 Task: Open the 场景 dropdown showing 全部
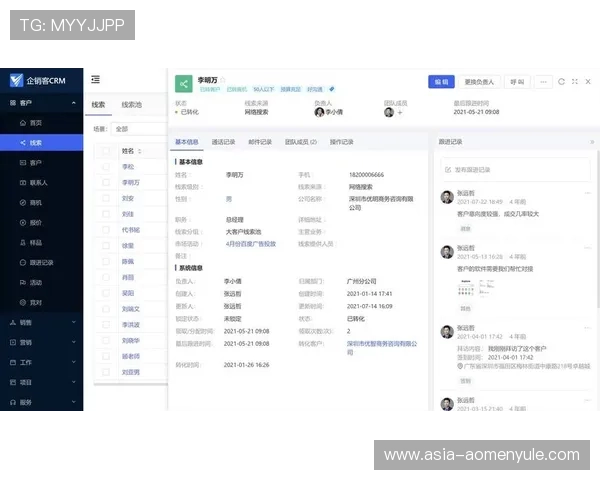(x=139, y=129)
